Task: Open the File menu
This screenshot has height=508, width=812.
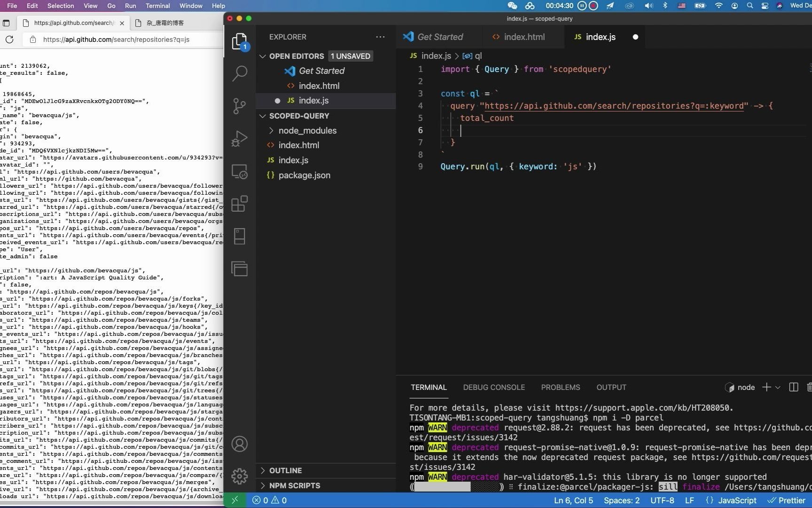Action: 12,6
